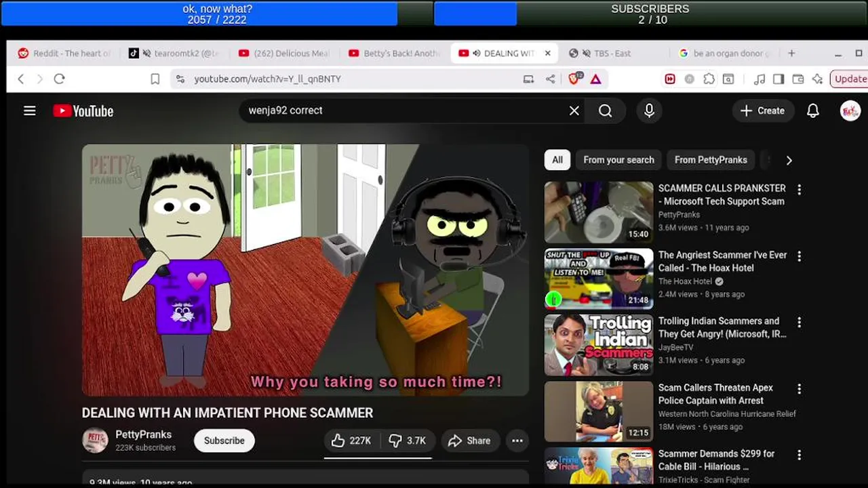The height and width of the screenshot is (488, 868).
Task: Open options for Scam Callers Threaten Apex video
Action: 799,389
